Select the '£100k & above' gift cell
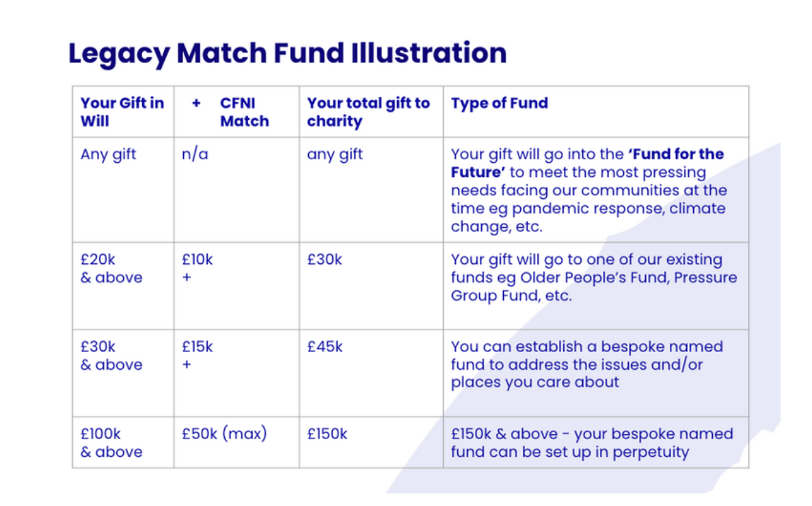The width and height of the screenshot is (812, 506). pyautogui.click(x=111, y=442)
